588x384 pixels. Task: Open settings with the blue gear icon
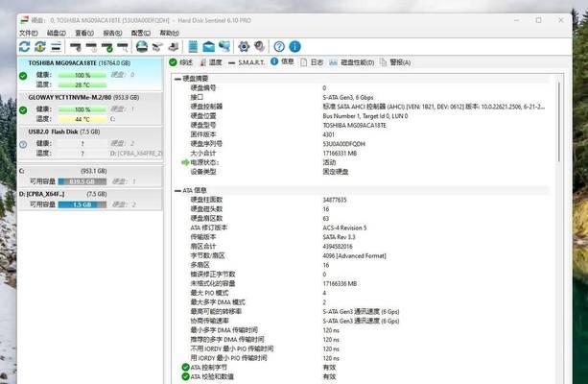point(244,46)
